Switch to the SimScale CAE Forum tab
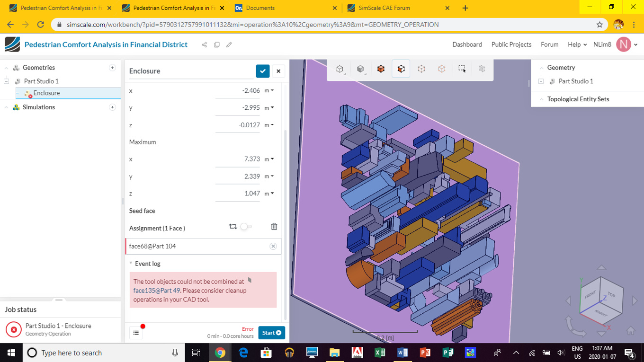Screen dimensions: 644x362 click(x=399, y=8)
